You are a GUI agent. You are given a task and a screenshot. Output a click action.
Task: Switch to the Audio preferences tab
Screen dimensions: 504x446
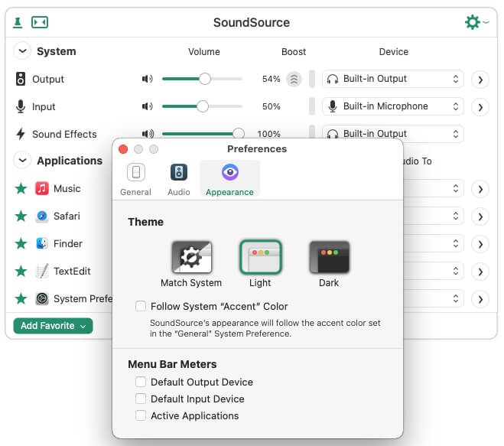tap(179, 180)
